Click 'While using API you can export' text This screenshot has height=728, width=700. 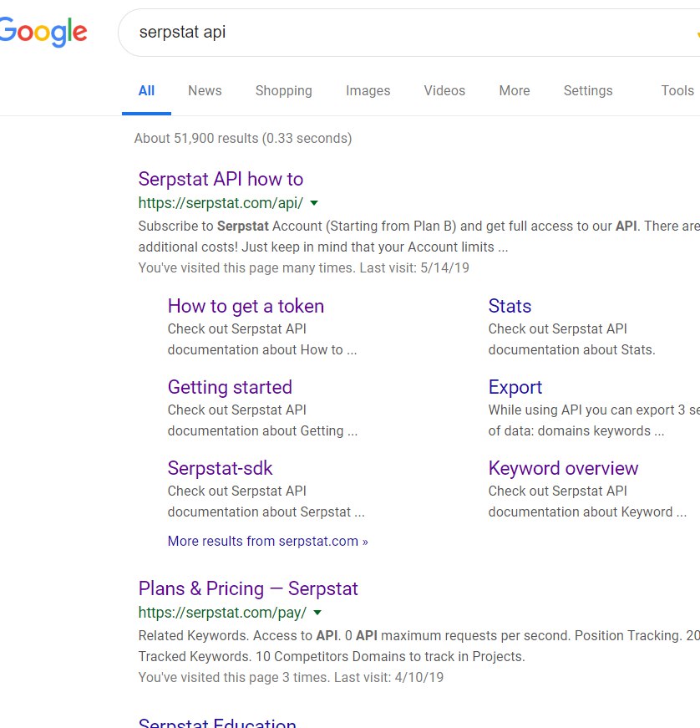(x=581, y=410)
